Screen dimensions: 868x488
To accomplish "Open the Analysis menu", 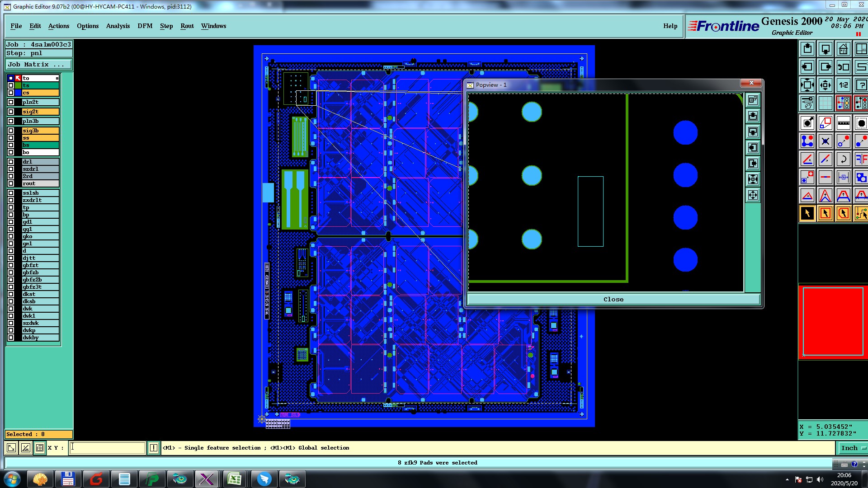I will click(x=118, y=26).
